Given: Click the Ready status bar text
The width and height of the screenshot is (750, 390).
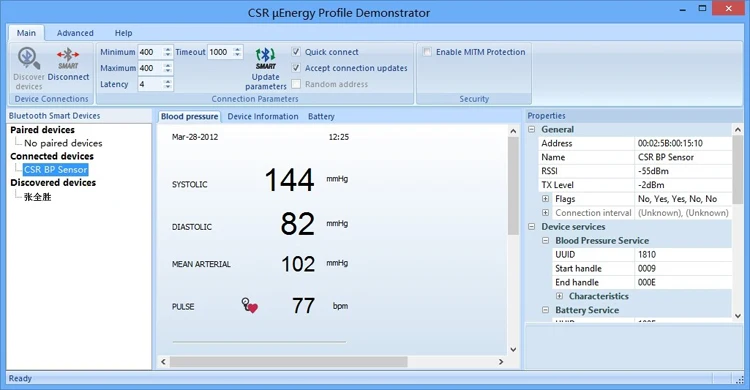Looking at the screenshot, I should pyautogui.click(x=20, y=378).
